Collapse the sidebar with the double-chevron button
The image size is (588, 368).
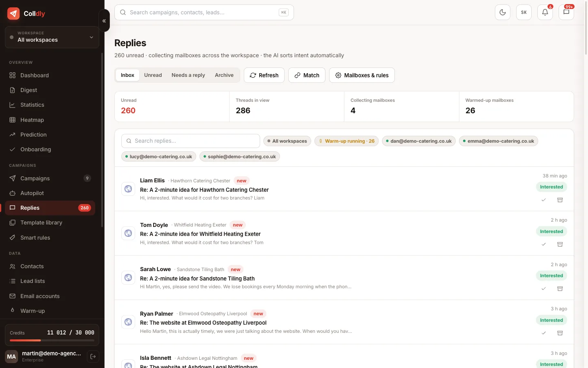(x=104, y=20)
